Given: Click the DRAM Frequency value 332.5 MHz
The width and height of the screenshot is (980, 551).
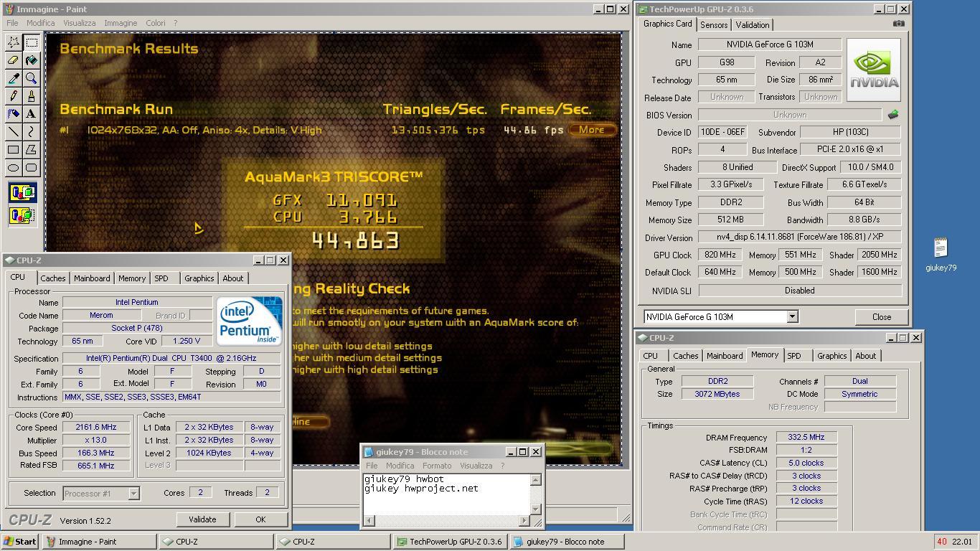Looking at the screenshot, I should pyautogui.click(x=806, y=437).
